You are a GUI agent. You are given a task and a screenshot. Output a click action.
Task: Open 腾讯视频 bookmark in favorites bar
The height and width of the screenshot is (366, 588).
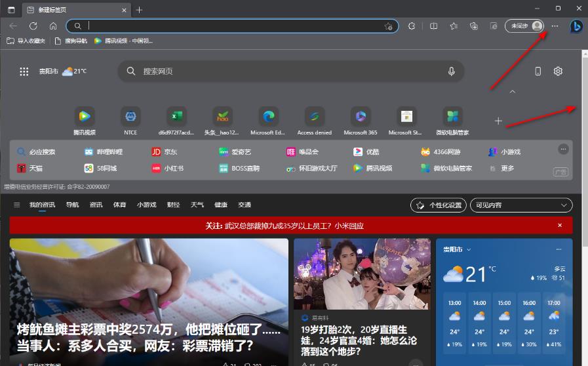click(123, 41)
